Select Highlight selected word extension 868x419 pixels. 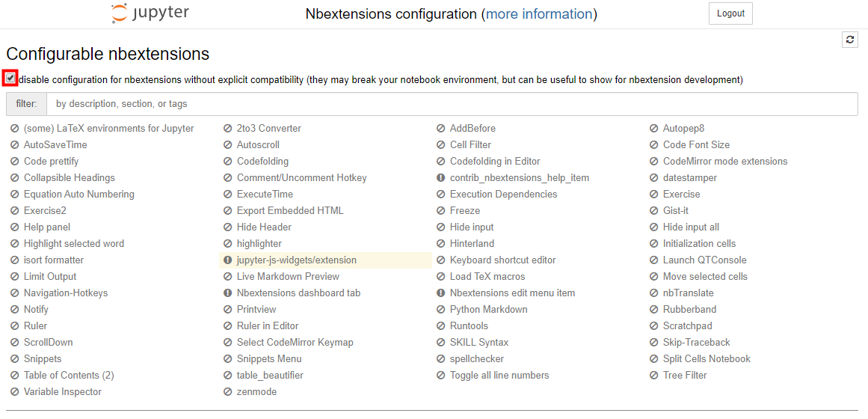(x=74, y=244)
